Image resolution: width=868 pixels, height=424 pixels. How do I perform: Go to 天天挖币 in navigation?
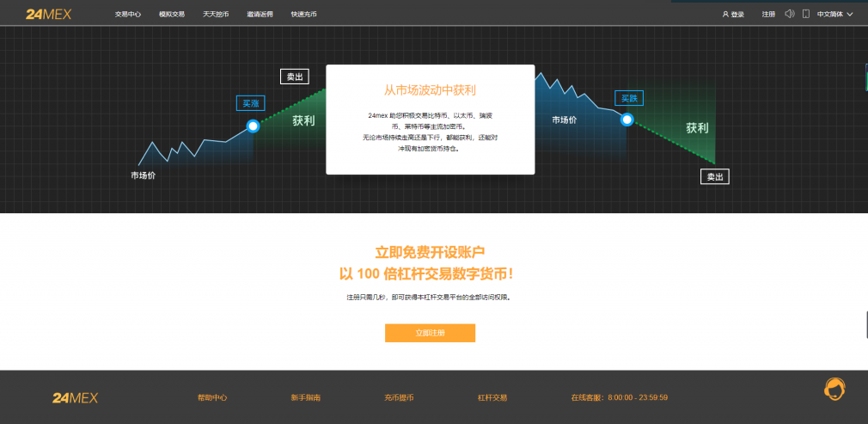(216, 15)
